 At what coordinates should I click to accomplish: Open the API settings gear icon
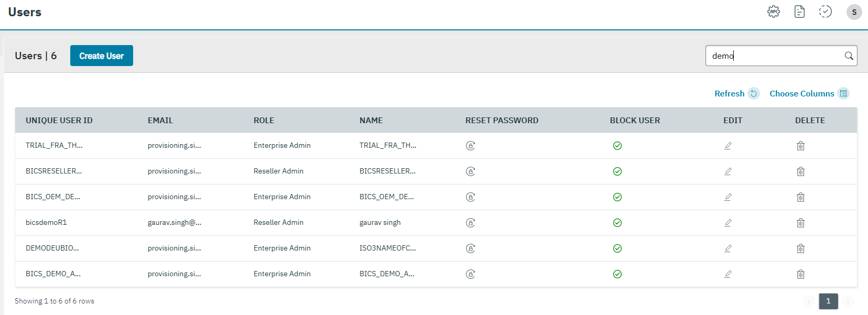(x=773, y=12)
